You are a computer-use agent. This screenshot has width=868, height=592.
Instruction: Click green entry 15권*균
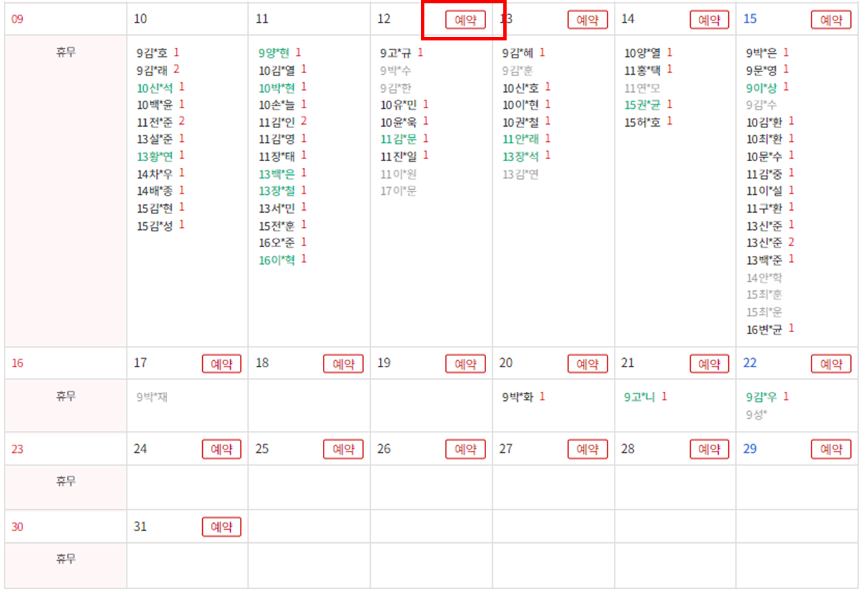643,105
